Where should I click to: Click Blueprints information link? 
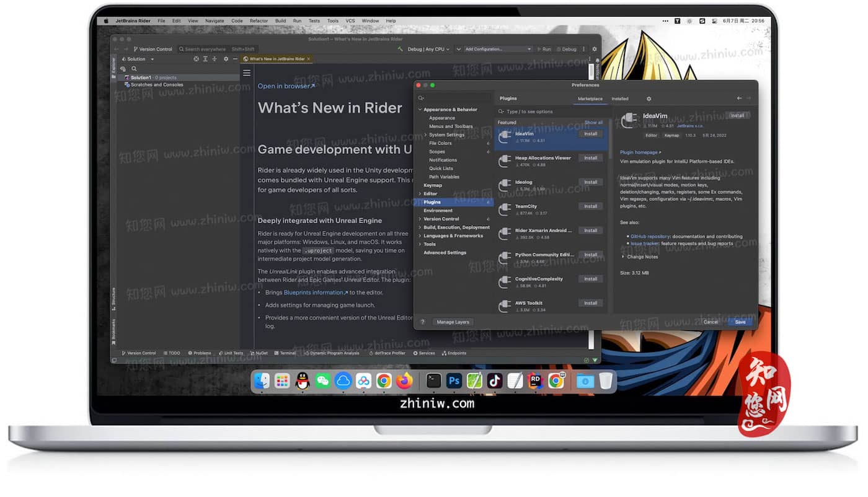[x=316, y=292]
